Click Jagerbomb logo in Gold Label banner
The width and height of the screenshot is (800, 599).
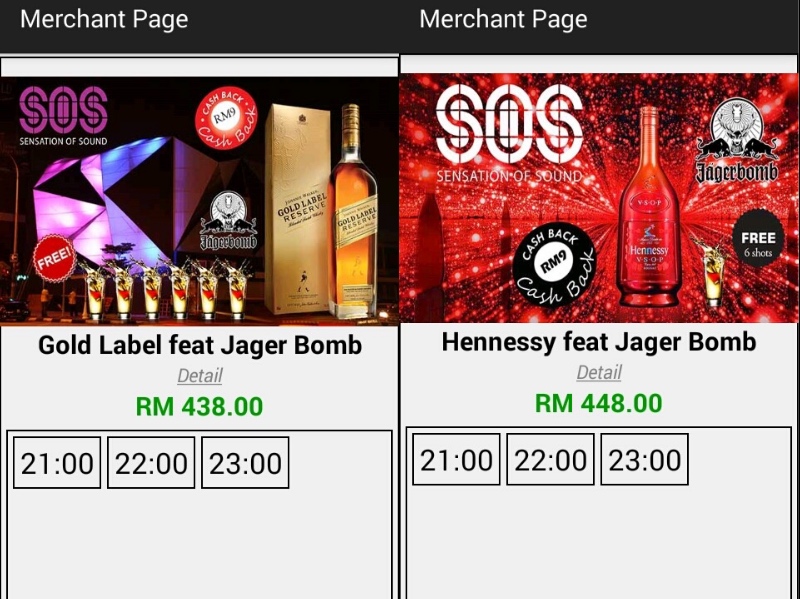[x=228, y=220]
